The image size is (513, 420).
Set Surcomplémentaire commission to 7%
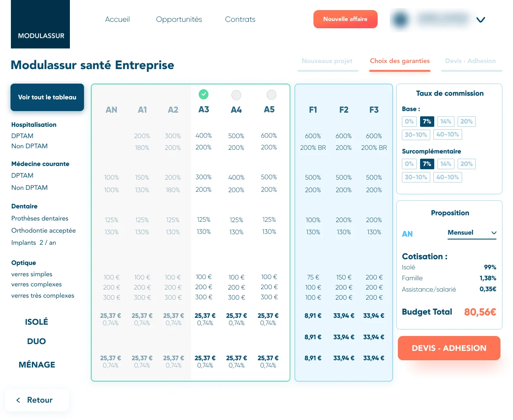tap(427, 164)
